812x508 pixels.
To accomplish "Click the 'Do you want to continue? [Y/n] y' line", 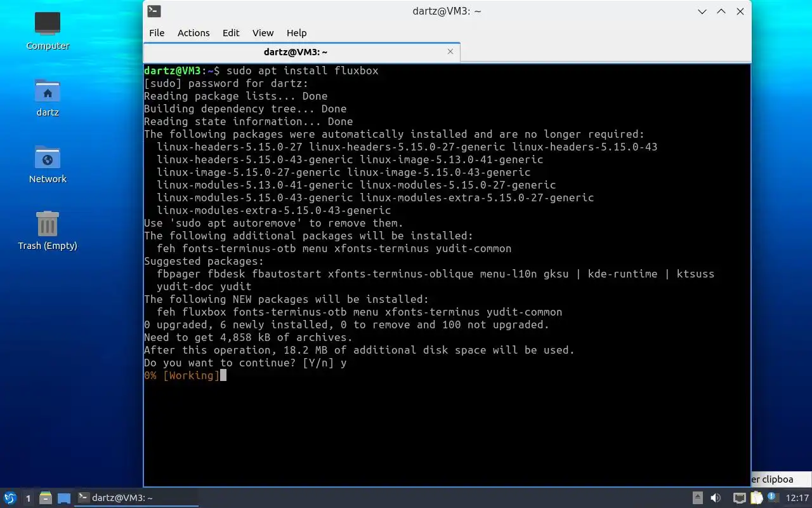I will coord(245,363).
